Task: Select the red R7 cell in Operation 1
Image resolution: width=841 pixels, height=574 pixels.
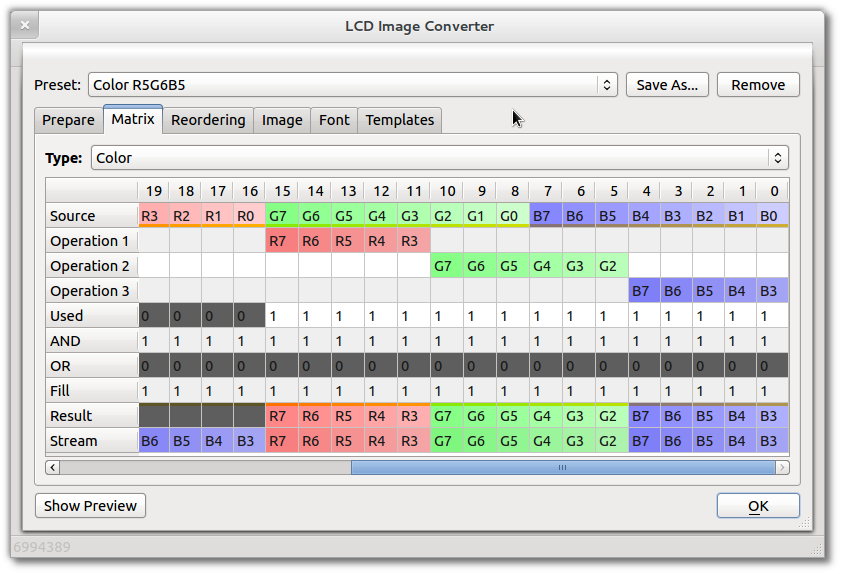Action: click(282, 241)
